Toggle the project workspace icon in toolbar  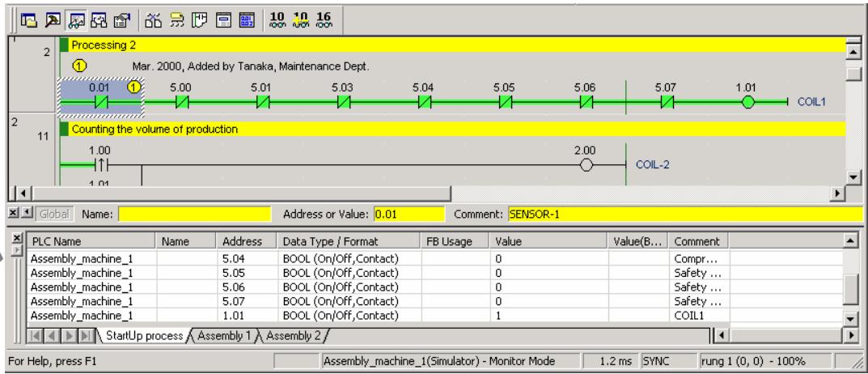(x=29, y=20)
